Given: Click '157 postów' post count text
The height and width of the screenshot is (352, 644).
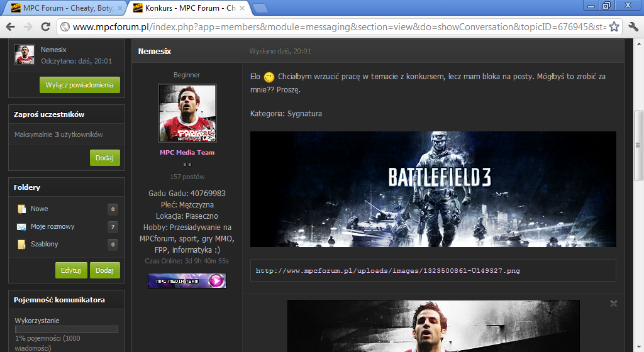Looking at the screenshot, I should point(187,177).
